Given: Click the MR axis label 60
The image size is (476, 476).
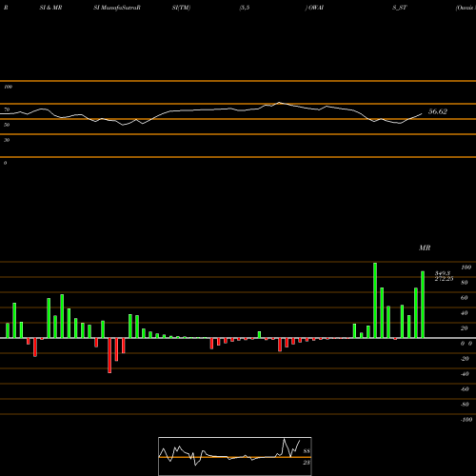Looking at the screenshot, I should 465,298.
